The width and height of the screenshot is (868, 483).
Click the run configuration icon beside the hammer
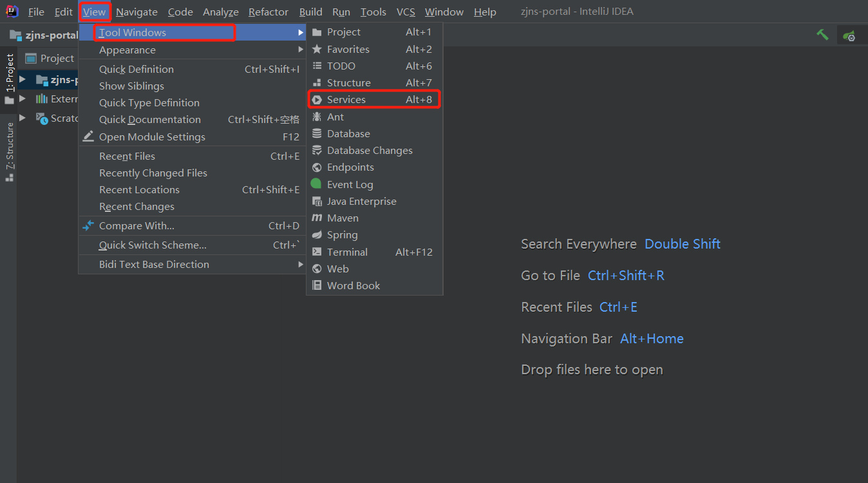click(849, 35)
